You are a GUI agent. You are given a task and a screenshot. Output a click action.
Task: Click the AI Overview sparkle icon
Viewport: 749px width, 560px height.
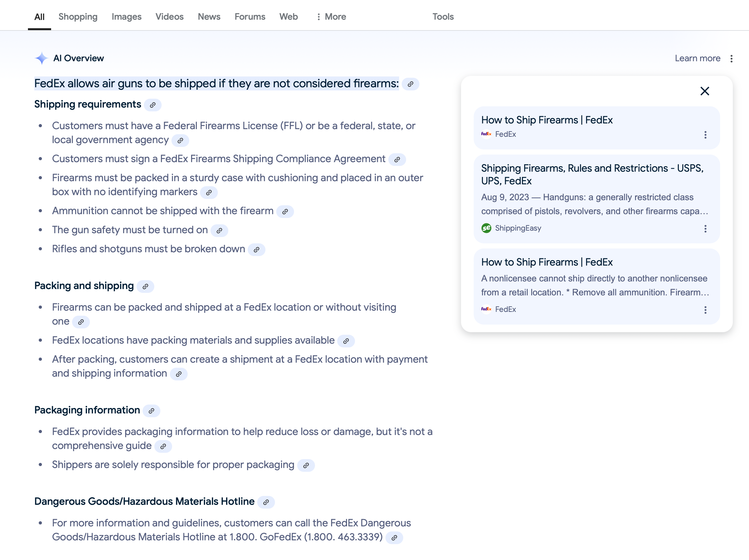pos(41,58)
